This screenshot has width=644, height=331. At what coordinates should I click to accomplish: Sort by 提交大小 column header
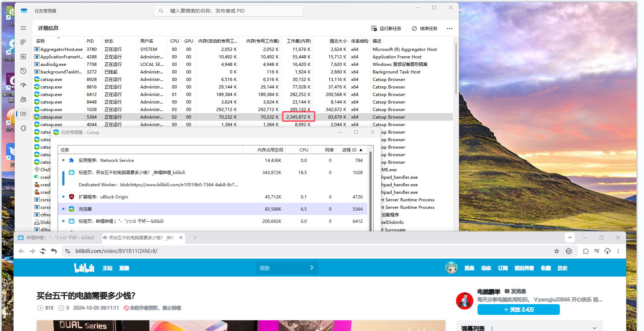338,41
